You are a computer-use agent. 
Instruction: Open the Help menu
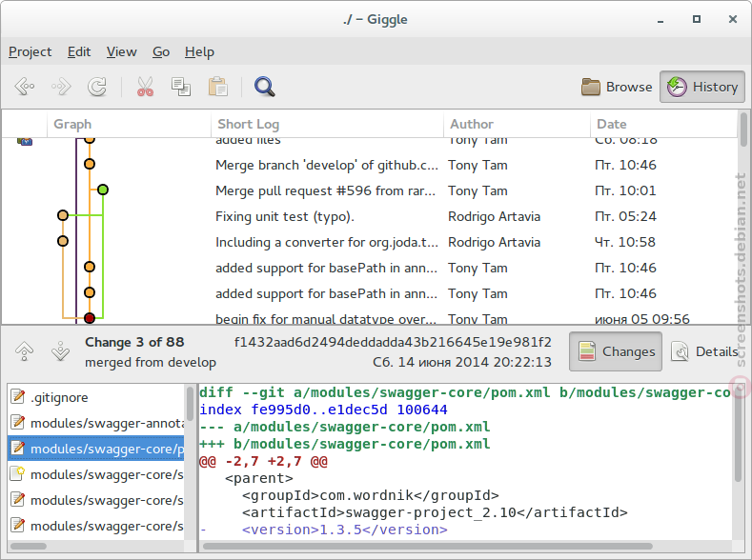pos(199,51)
